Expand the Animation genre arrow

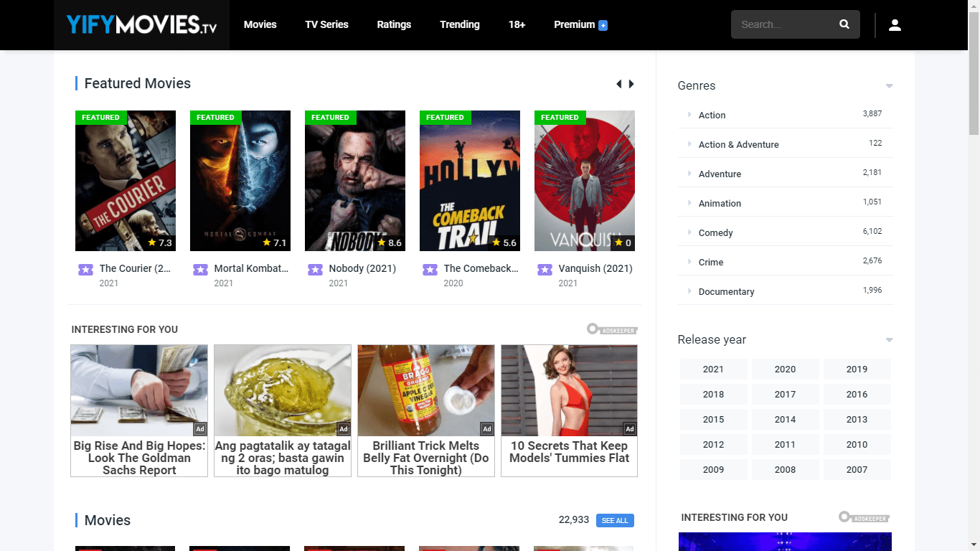[689, 203]
